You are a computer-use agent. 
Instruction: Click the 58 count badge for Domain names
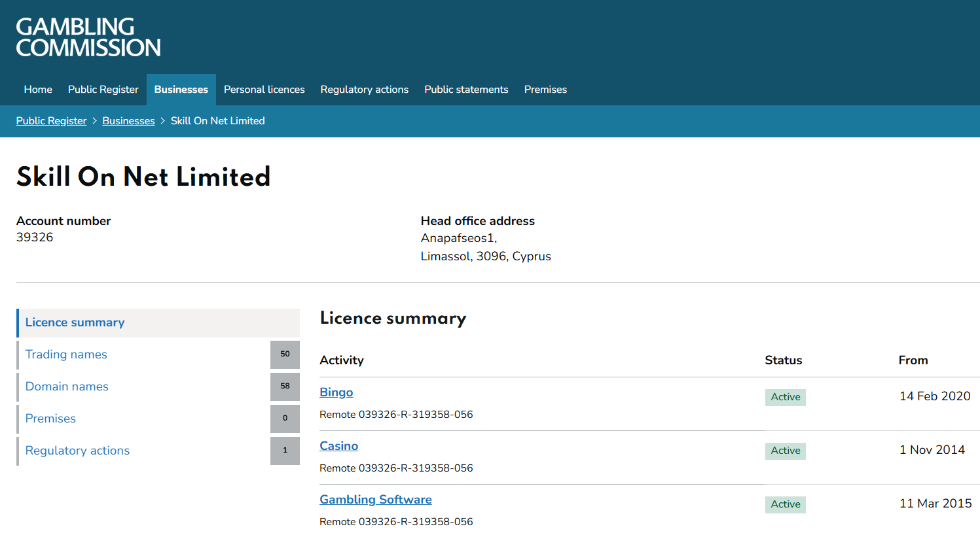coord(285,387)
